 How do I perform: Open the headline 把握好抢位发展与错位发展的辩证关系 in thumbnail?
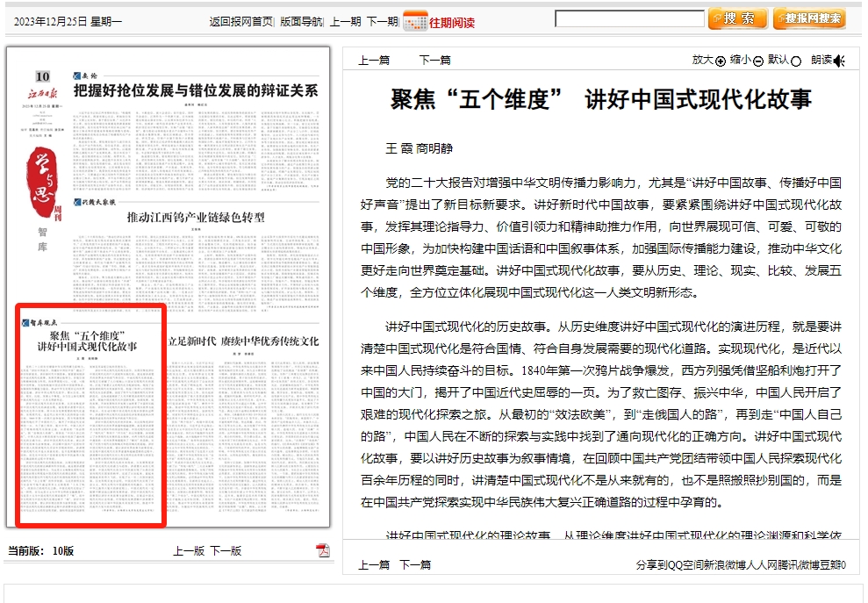pyautogui.click(x=195, y=90)
